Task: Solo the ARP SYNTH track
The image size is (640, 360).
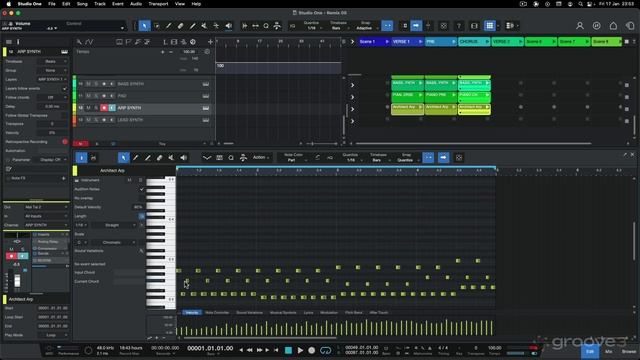Action: point(96,108)
